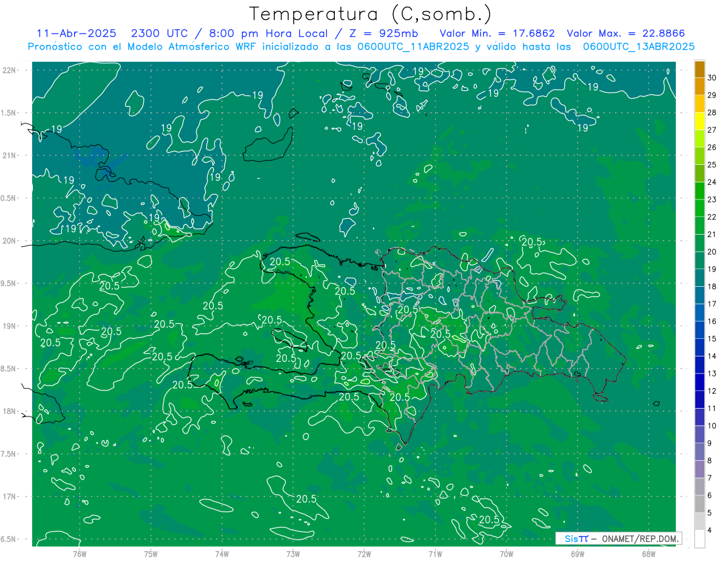
Task: Click color scale label '22'
Action: click(712, 217)
